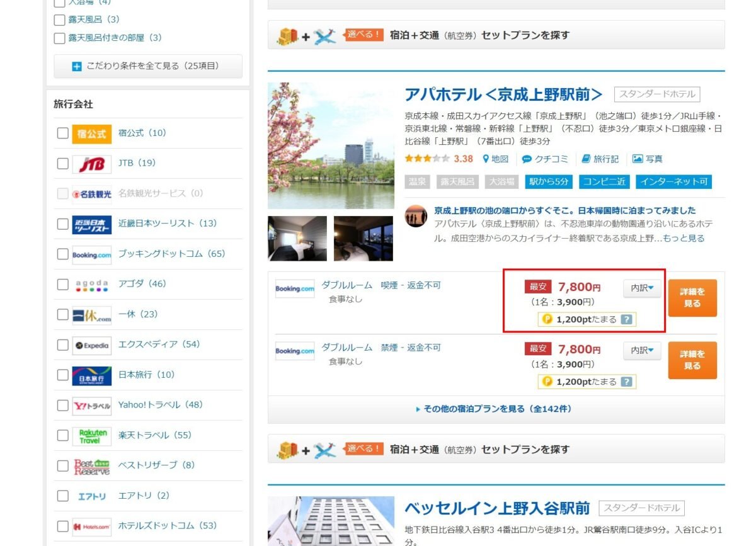The height and width of the screenshot is (546, 756).
Task: Select the 駅から5分 feature tag
Action: pos(548,182)
